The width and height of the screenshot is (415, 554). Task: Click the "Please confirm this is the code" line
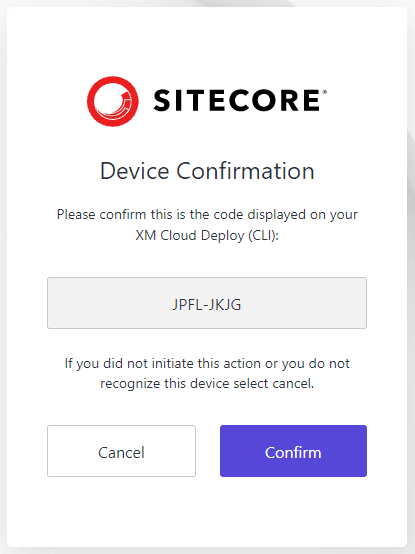207,214
